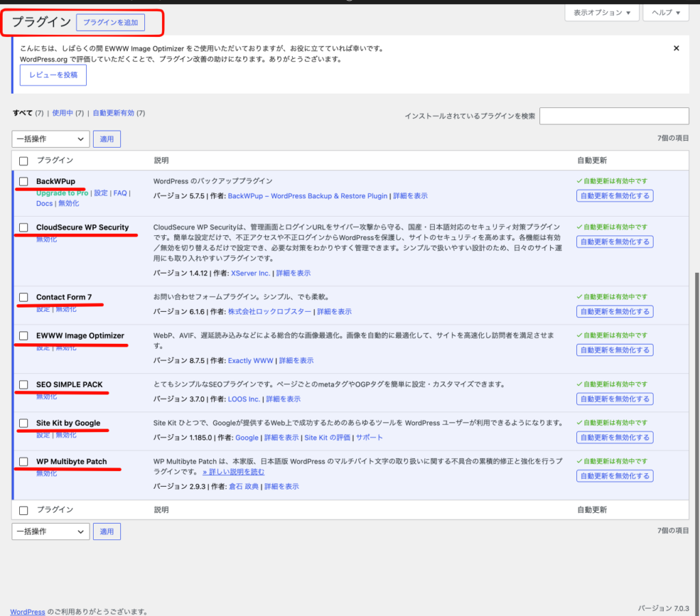The width and height of the screenshot is (700, 616).
Task: Select the 自動更新有効 filter link
Action: (x=113, y=113)
